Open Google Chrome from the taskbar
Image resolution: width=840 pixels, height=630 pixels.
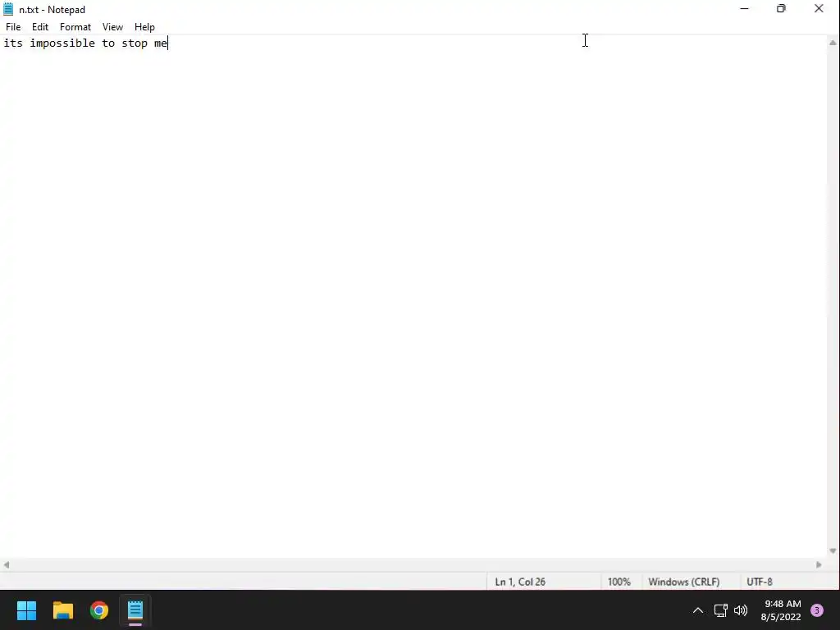coord(99,610)
